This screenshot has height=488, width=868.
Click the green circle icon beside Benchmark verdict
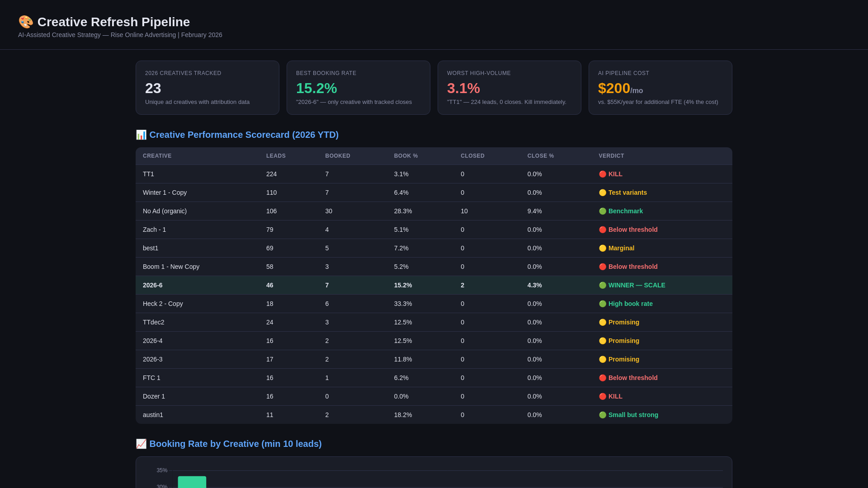coord(602,211)
